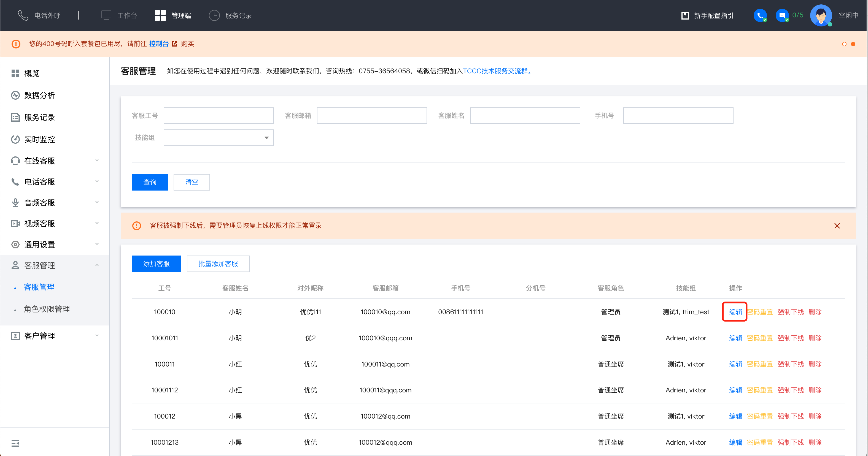Click the 电话外呼 phone icon
This screenshot has height=456, width=868.
click(23, 15)
